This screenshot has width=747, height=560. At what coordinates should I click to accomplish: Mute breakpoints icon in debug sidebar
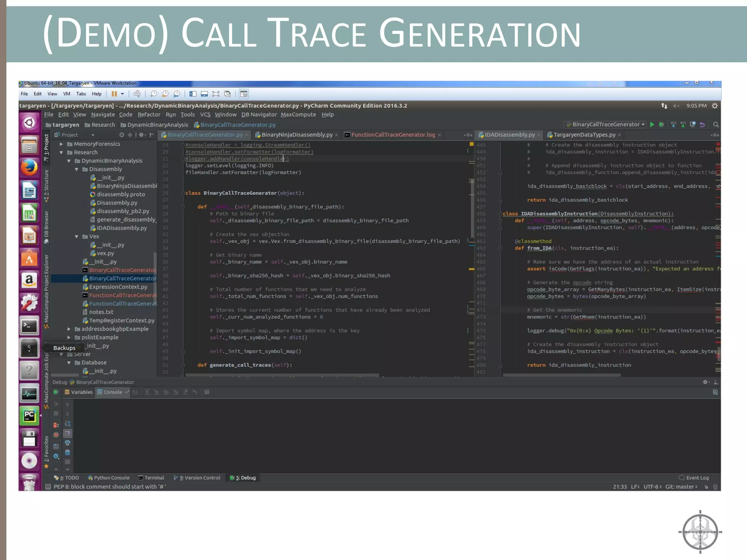(x=56, y=435)
